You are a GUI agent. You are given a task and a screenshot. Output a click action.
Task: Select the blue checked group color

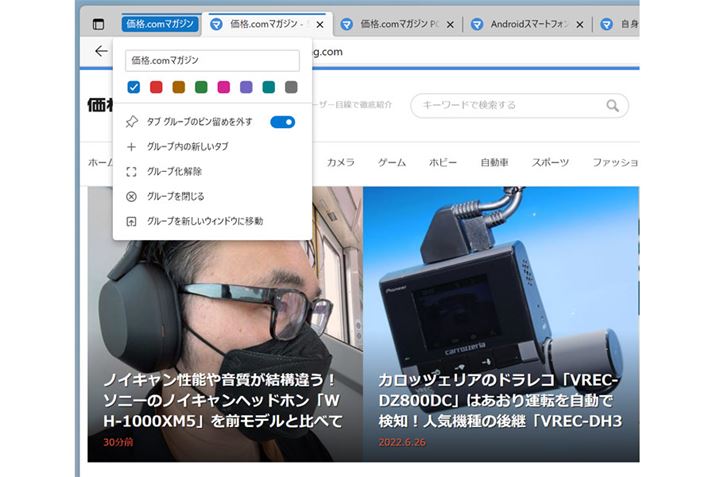tap(133, 88)
